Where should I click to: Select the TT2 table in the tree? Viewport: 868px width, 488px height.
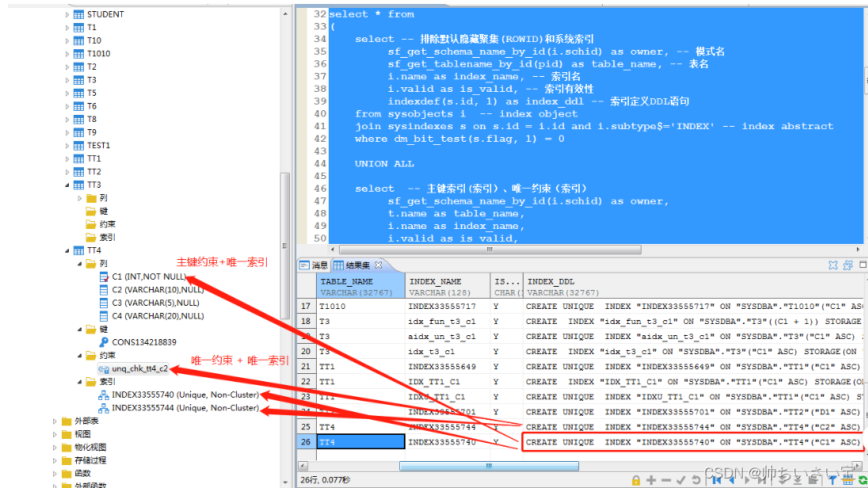(x=94, y=172)
